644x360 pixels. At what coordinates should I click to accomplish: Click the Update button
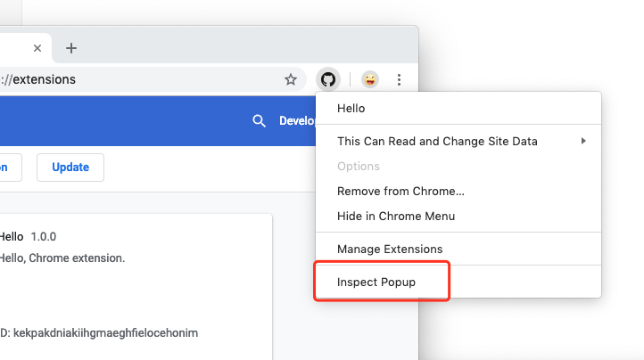[x=70, y=168]
